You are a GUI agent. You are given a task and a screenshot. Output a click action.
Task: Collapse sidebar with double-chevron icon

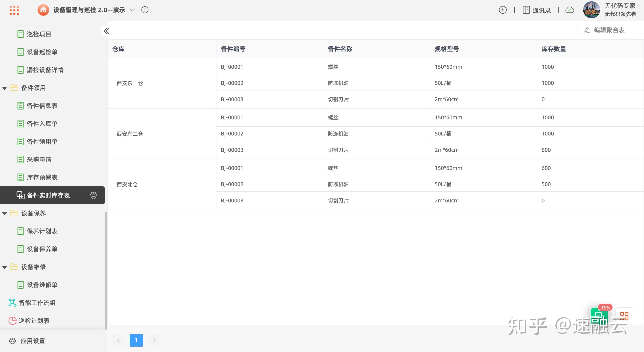106,31
